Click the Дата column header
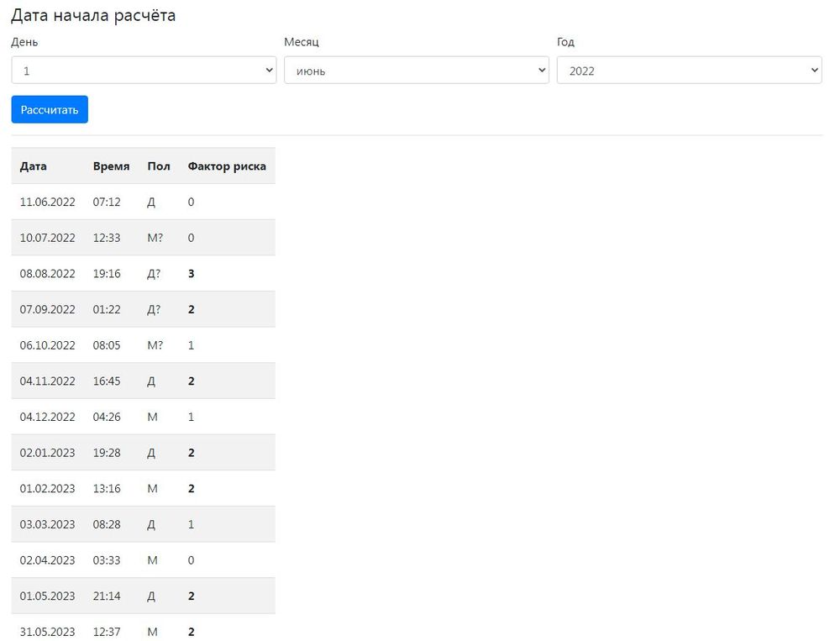The image size is (840, 641). coord(34,166)
